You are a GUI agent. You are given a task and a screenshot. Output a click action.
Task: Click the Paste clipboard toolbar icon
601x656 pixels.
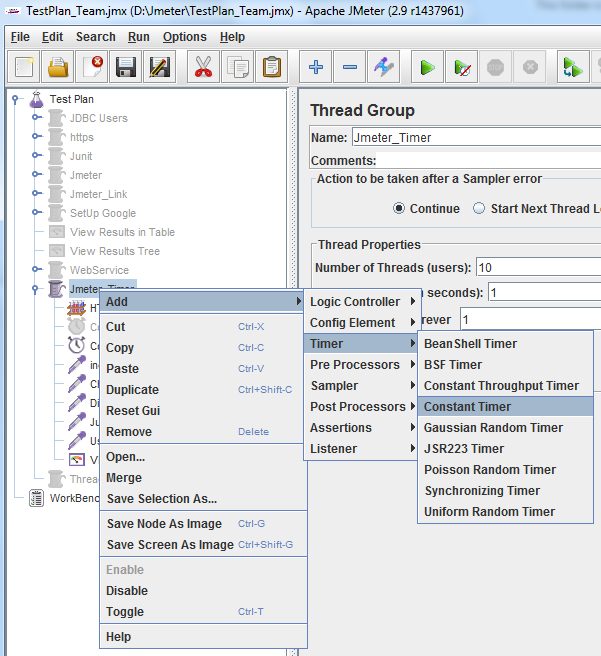(271, 67)
